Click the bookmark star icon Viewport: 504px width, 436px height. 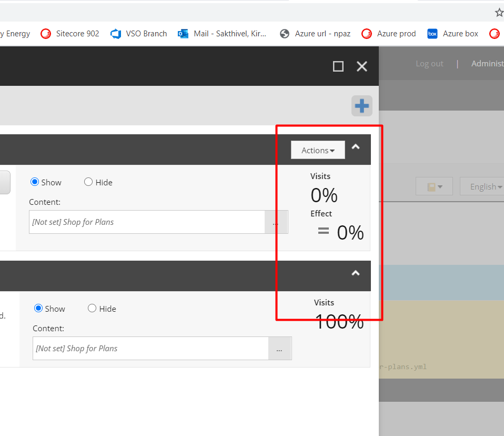(x=499, y=13)
